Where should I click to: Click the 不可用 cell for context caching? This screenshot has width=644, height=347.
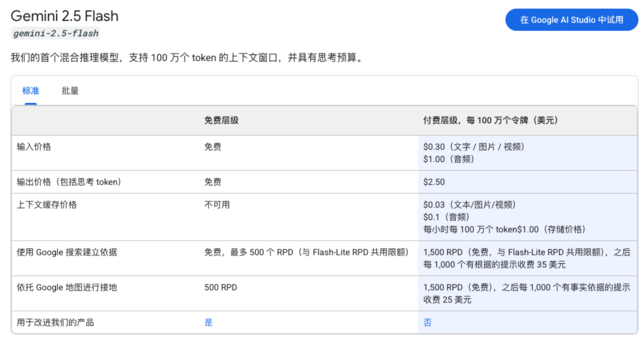217,205
